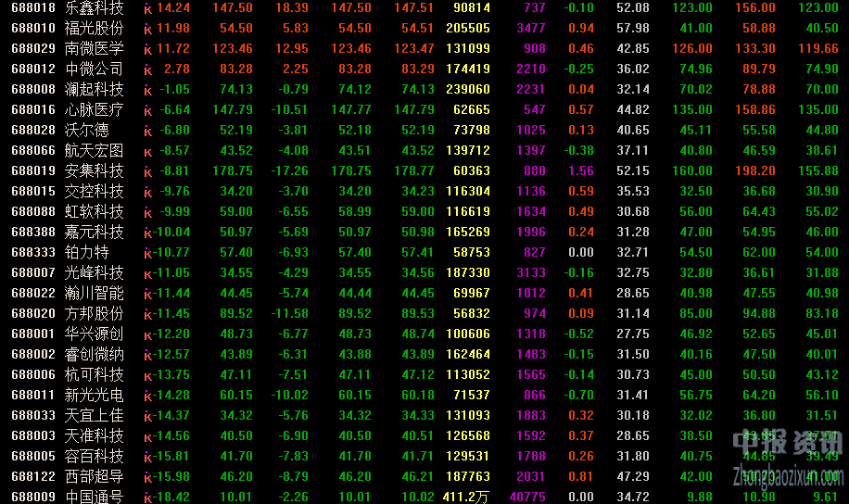Click the K icon next to 安集科技
This screenshot has width=849, height=504.
147,171
